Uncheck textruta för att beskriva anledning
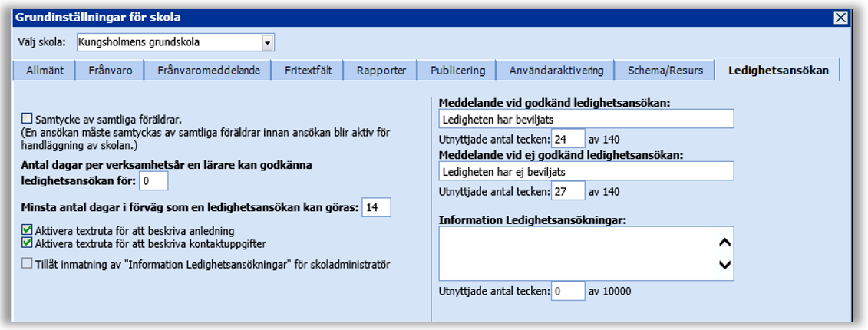This screenshot has height=330, width=868. pos(28,229)
